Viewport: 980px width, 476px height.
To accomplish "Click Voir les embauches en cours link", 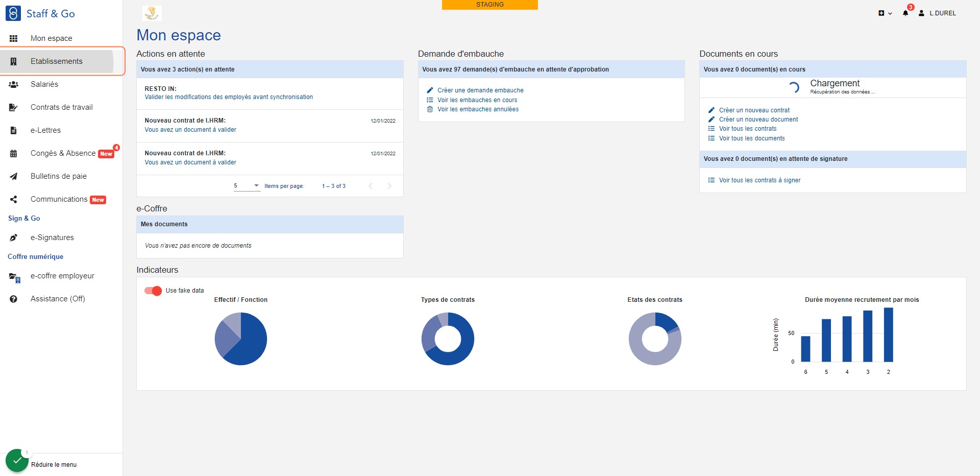I will pos(477,100).
